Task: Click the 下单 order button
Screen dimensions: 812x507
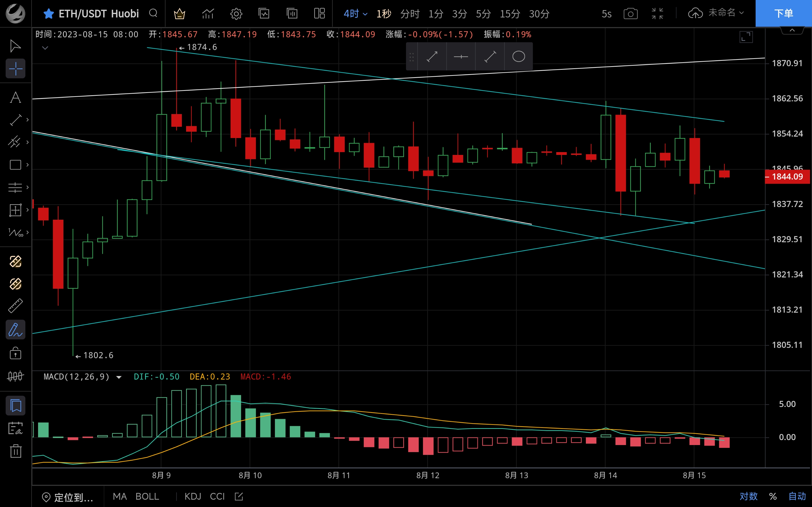Action: click(784, 14)
